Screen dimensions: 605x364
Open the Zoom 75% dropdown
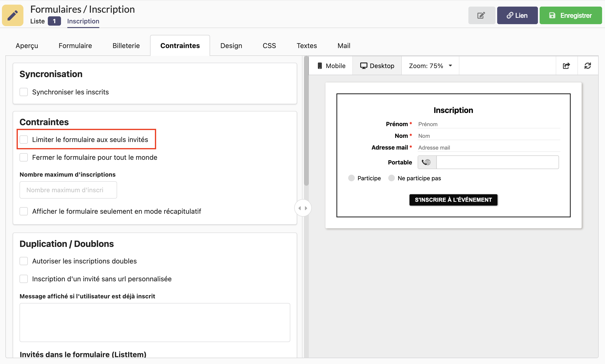[430, 66]
